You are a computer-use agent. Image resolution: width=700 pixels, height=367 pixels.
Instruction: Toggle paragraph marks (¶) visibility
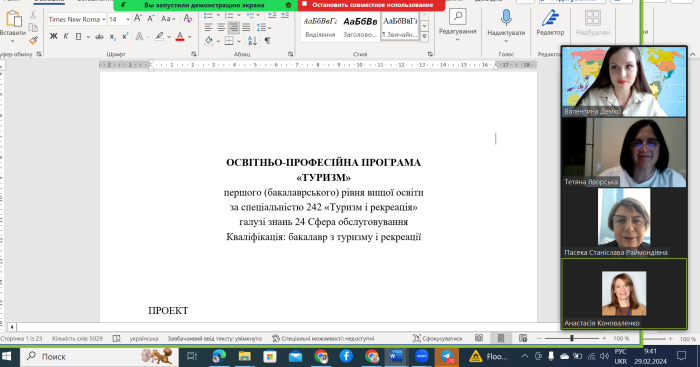pos(267,41)
